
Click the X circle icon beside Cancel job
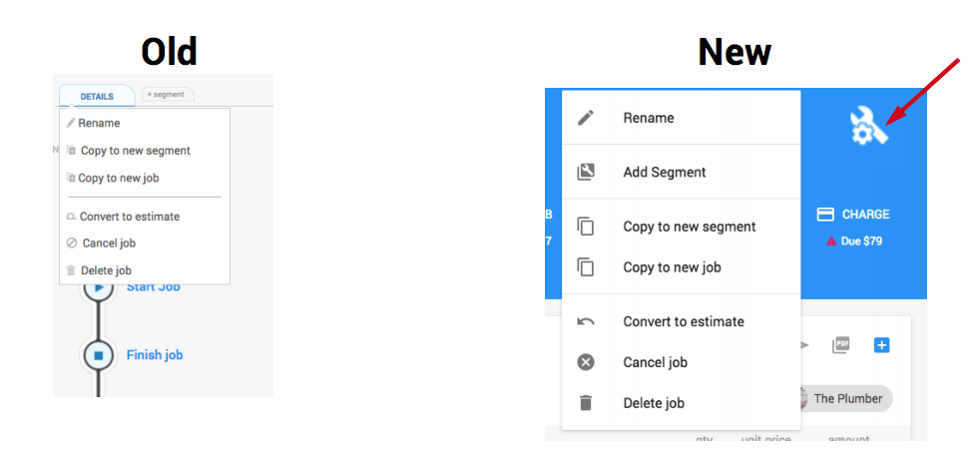(x=586, y=362)
